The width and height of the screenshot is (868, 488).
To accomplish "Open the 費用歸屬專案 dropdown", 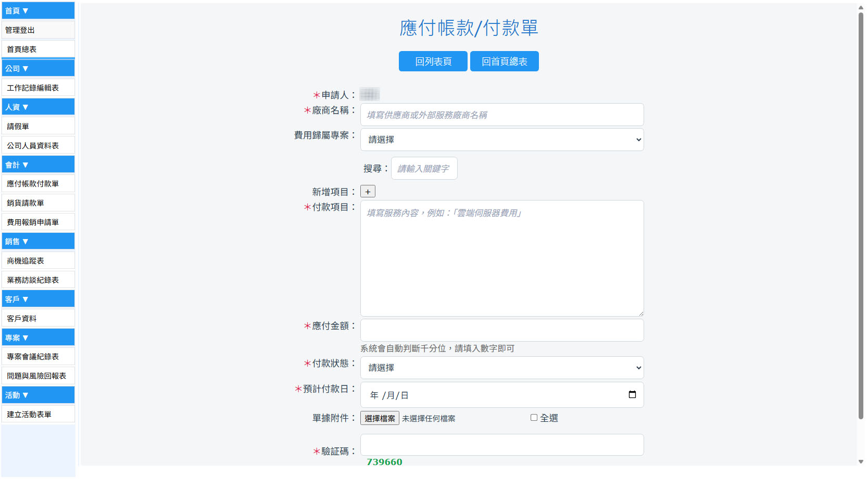I will click(x=502, y=140).
